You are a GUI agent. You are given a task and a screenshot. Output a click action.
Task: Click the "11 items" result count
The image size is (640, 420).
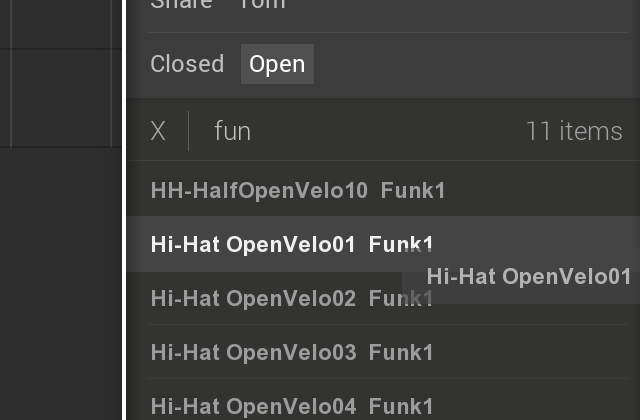point(574,131)
